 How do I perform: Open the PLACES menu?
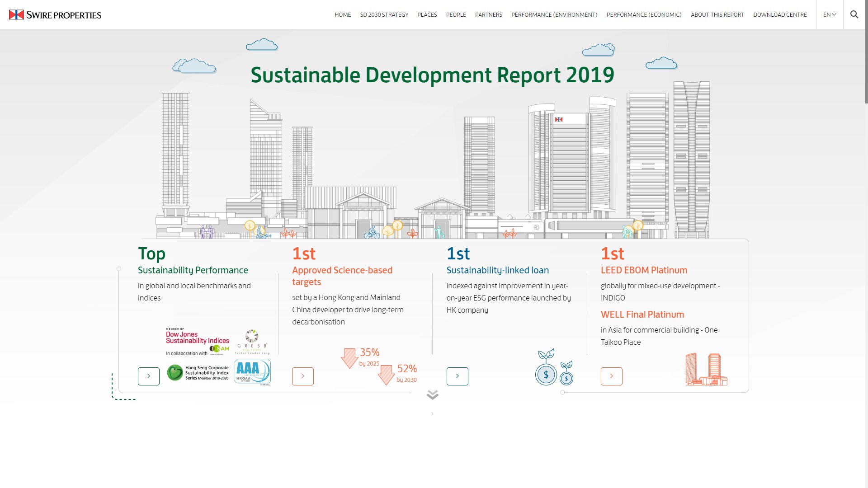click(427, 14)
